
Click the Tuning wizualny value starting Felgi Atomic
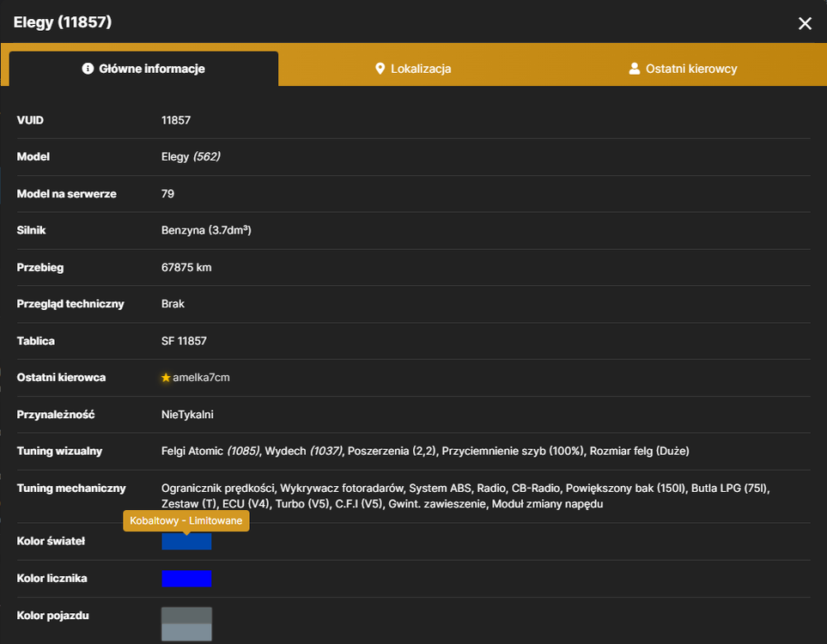(x=425, y=451)
